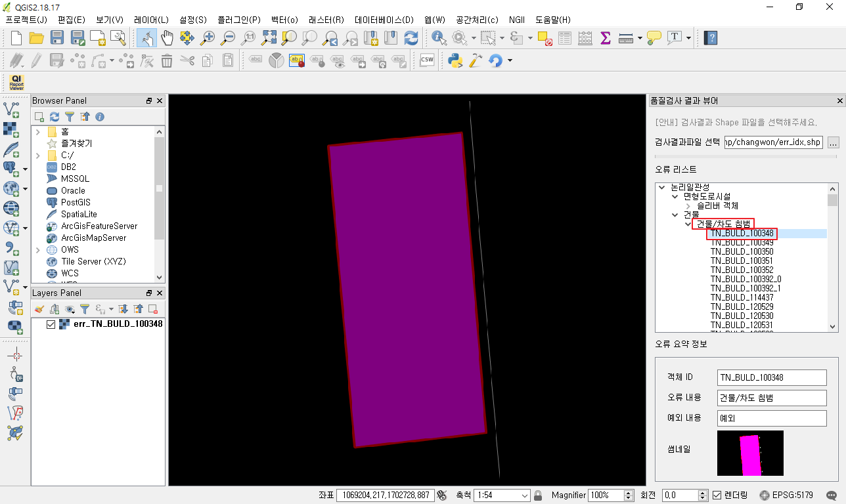This screenshot has width=846, height=504.
Task: Collapse the 건물/차도 침범 tree node
Action: pyautogui.click(x=688, y=224)
